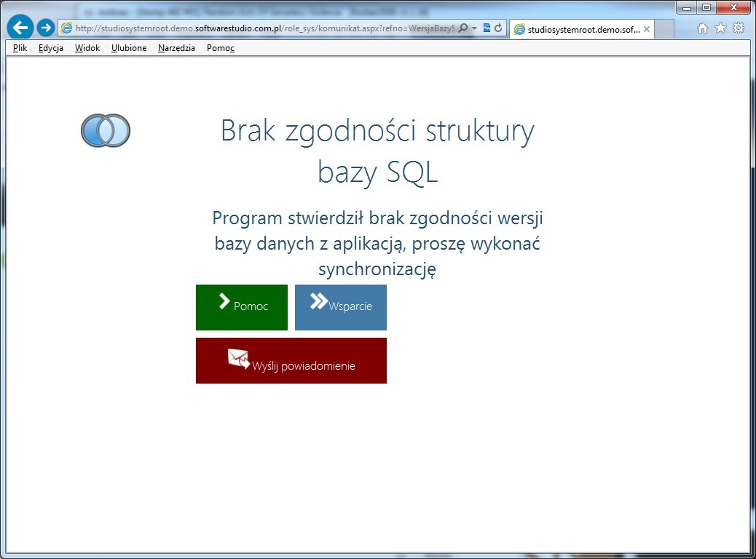
Task: Open a new blank tab
Action: [x=664, y=29]
